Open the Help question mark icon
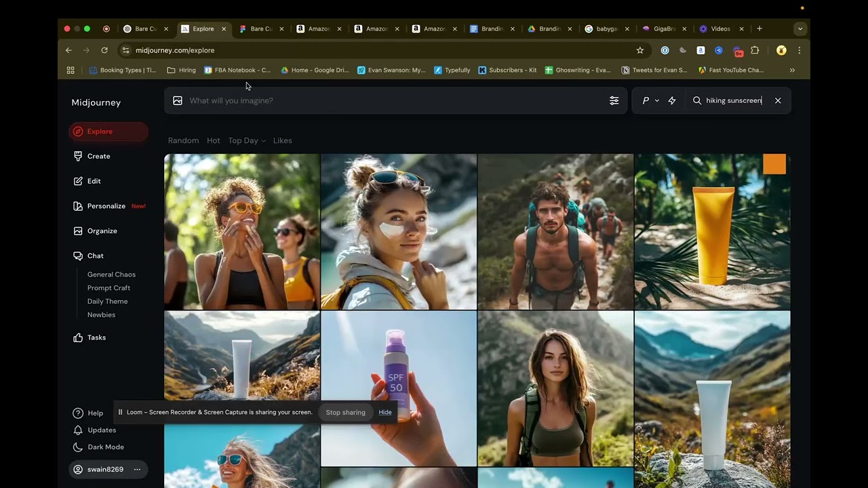868x488 pixels. [x=78, y=413]
